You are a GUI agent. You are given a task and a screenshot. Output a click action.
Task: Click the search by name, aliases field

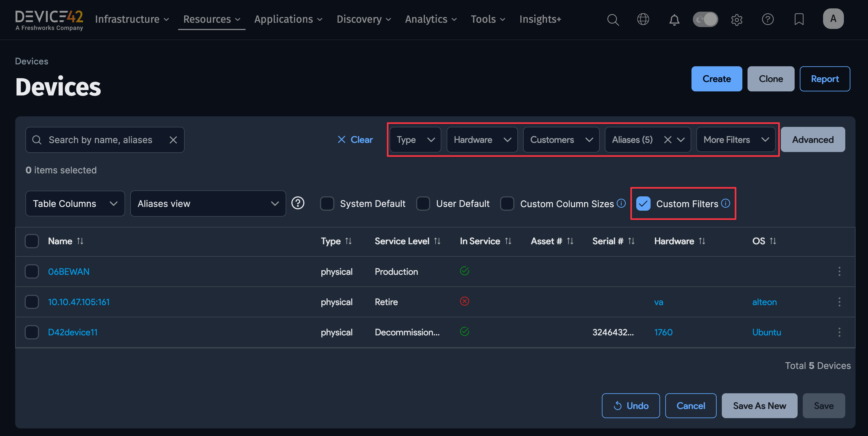[100, 140]
